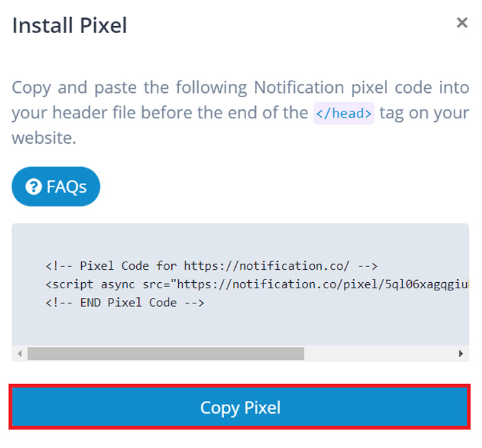The image size is (482, 448).
Task: Click the question mark icon in FAQs
Action: (34, 186)
